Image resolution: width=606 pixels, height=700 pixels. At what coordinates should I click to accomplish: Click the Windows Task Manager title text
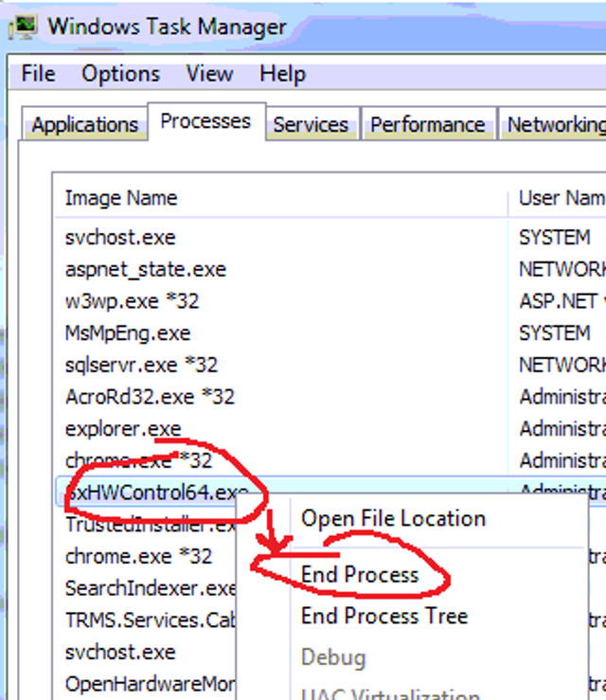[168, 27]
